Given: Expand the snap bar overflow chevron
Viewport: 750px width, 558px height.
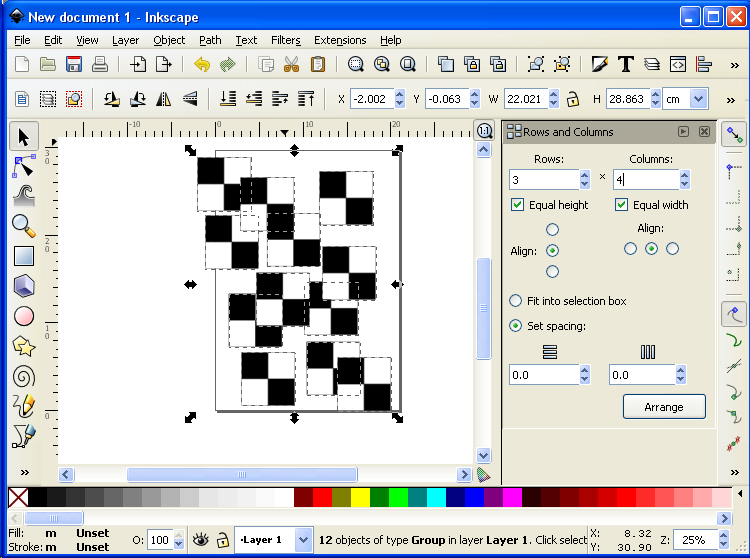Looking at the screenshot, I should (735, 472).
